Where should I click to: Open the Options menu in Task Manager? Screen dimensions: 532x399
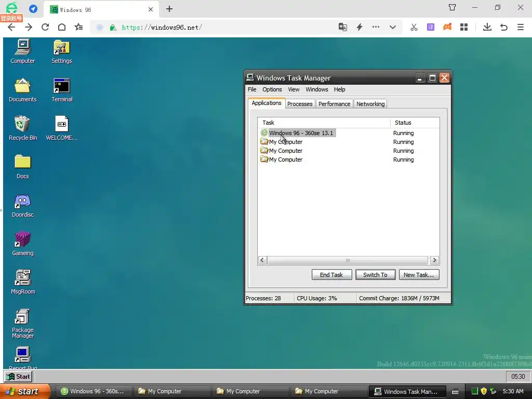click(272, 89)
